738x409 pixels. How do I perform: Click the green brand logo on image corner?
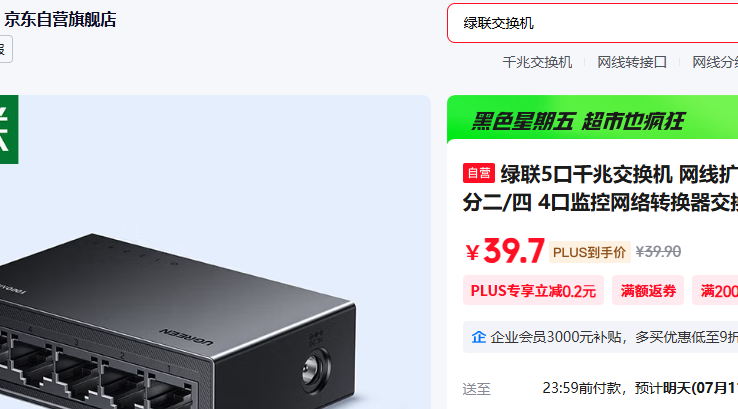[9, 129]
